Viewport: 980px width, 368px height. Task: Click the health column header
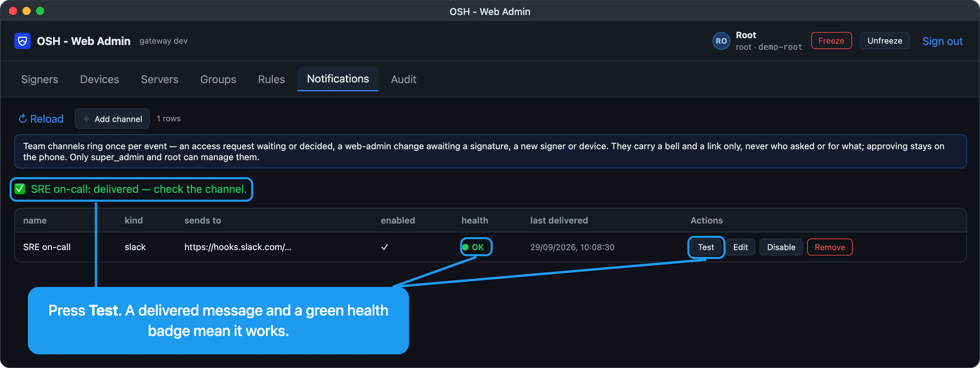(475, 220)
